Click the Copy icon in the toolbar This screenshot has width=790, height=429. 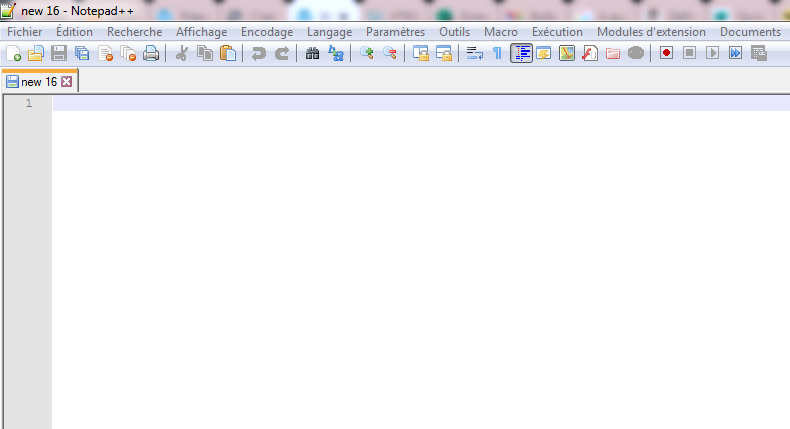[x=205, y=53]
